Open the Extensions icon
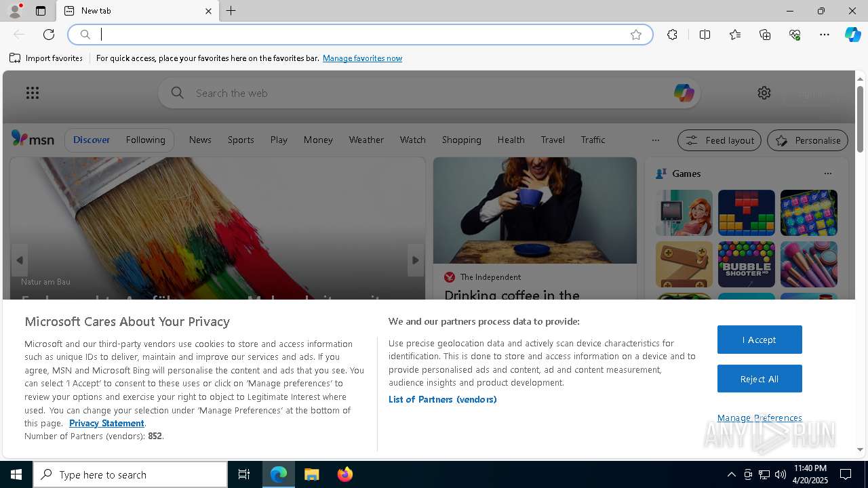 pos(672,35)
